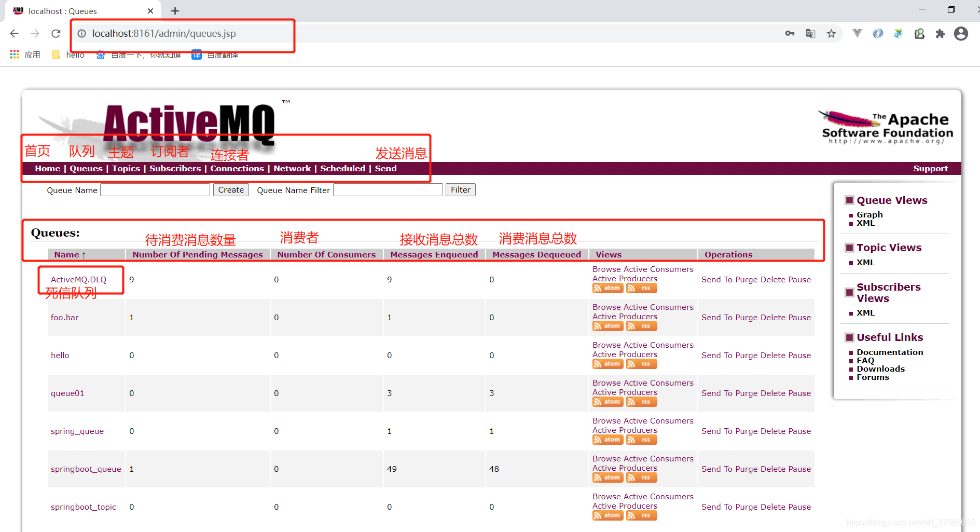The image size is (980, 532).
Task: Open the rss feed for foo.bar queue
Action: [x=641, y=326]
